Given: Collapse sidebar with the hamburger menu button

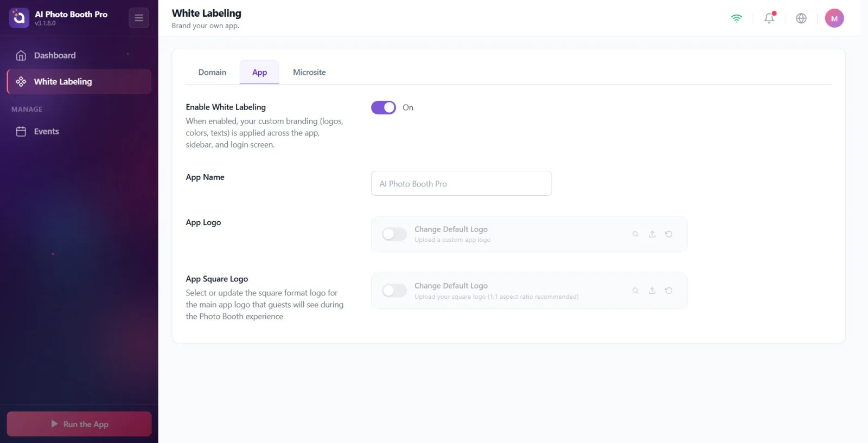Looking at the screenshot, I should [139, 18].
